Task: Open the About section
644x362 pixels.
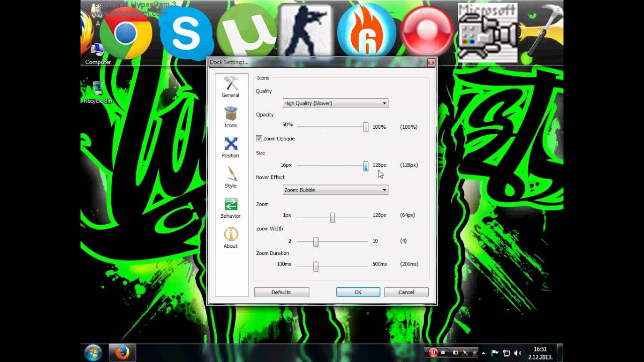Action: coord(230,238)
